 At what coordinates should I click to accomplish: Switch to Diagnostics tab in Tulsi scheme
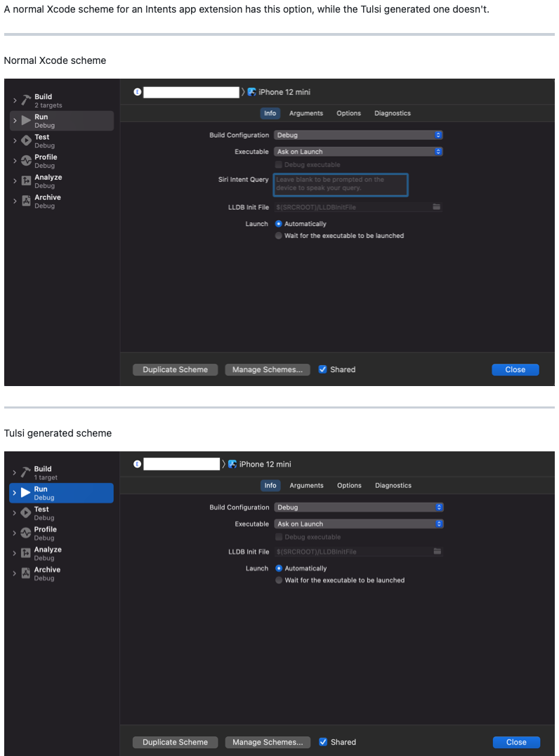click(x=393, y=486)
